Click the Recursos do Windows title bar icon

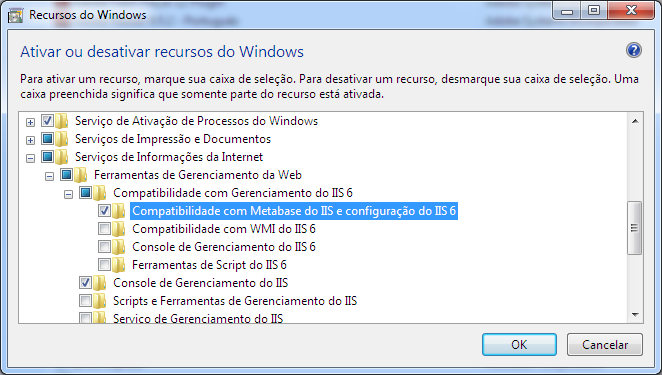click(16, 15)
